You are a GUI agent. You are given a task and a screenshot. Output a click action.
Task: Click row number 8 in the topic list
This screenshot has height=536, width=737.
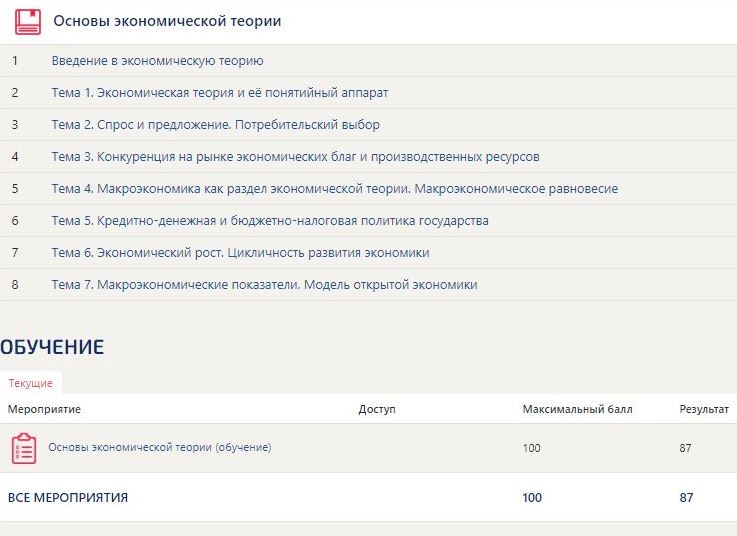(x=15, y=285)
